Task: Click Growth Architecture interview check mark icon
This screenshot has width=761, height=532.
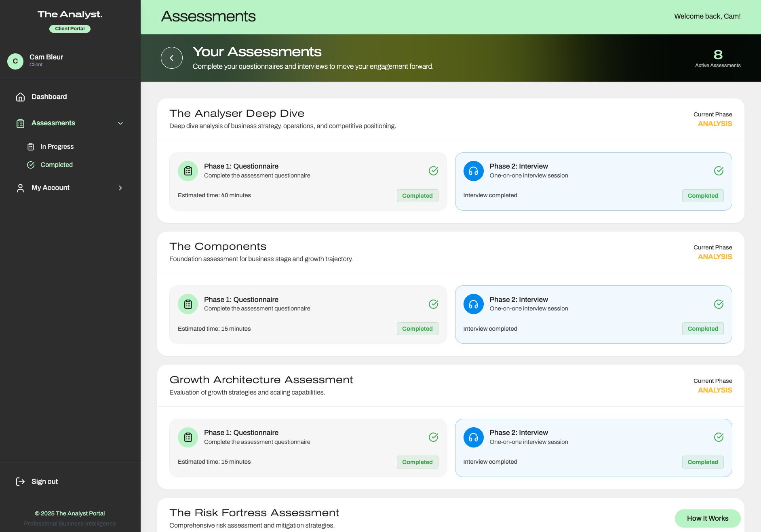Action: (x=719, y=437)
